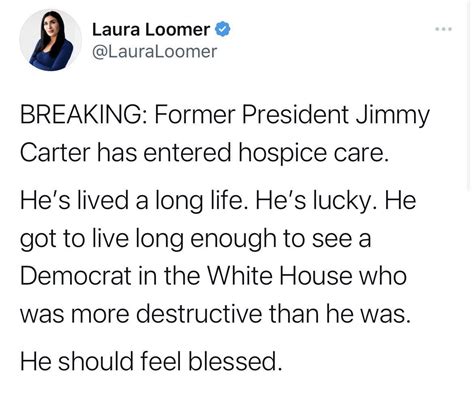Open Laura Loomer's profile picture
Image resolution: width=474 pixels, height=399 pixels.
tap(51, 40)
